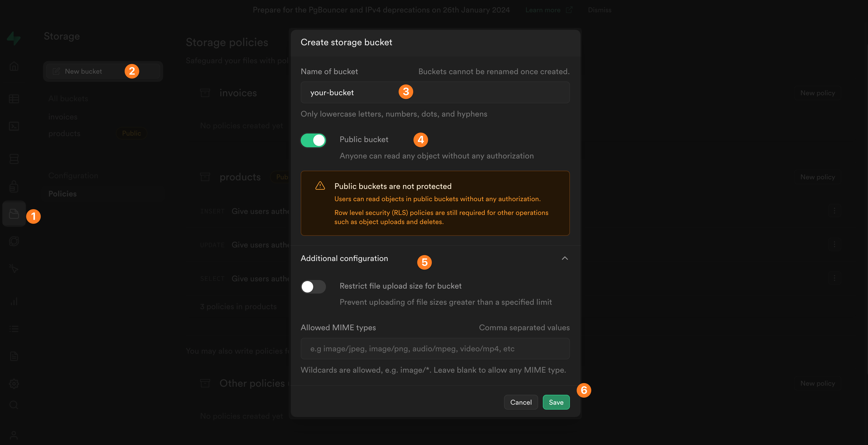Click the Learn more link in the banner
This screenshot has height=445, width=868.
tap(543, 10)
